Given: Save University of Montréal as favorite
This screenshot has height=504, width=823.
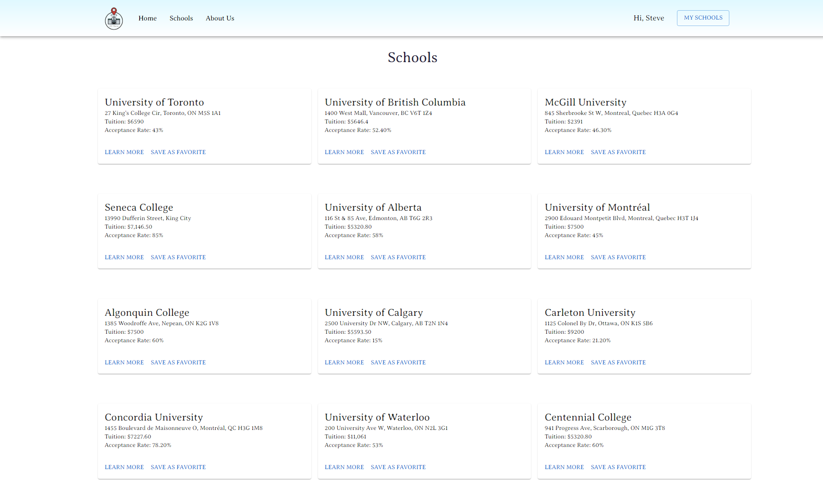Looking at the screenshot, I should (x=618, y=258).
